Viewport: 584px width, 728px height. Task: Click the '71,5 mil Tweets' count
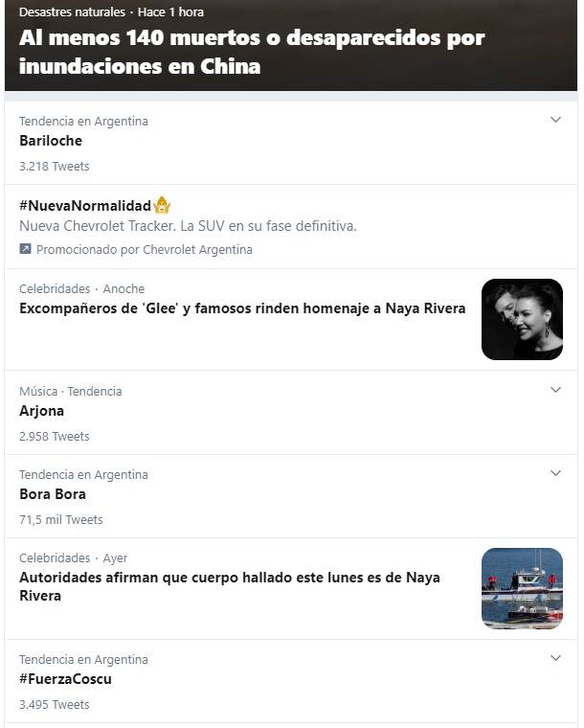click(60, 519)
